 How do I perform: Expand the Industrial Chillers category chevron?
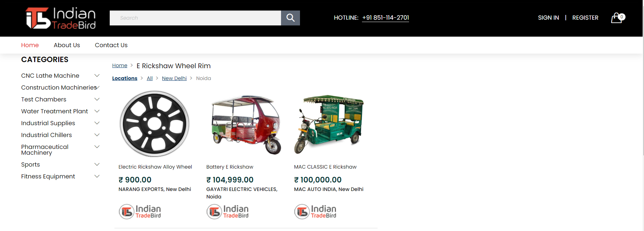(x=97, y=135)
